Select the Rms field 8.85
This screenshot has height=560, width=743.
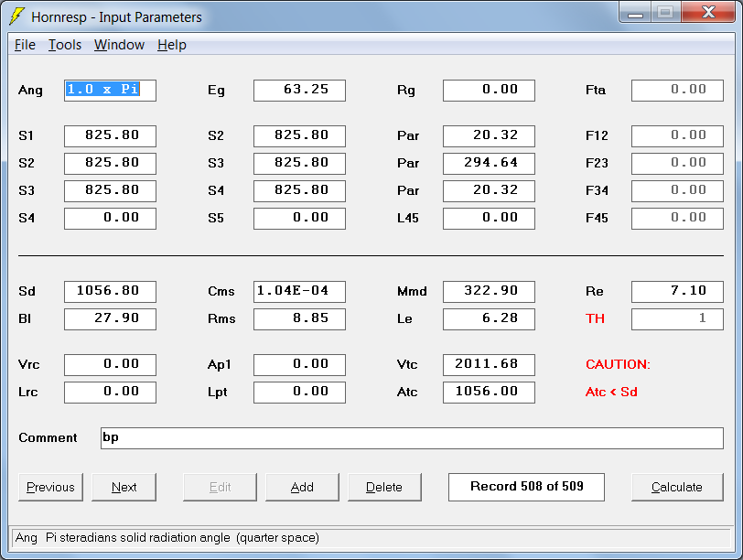299,318
